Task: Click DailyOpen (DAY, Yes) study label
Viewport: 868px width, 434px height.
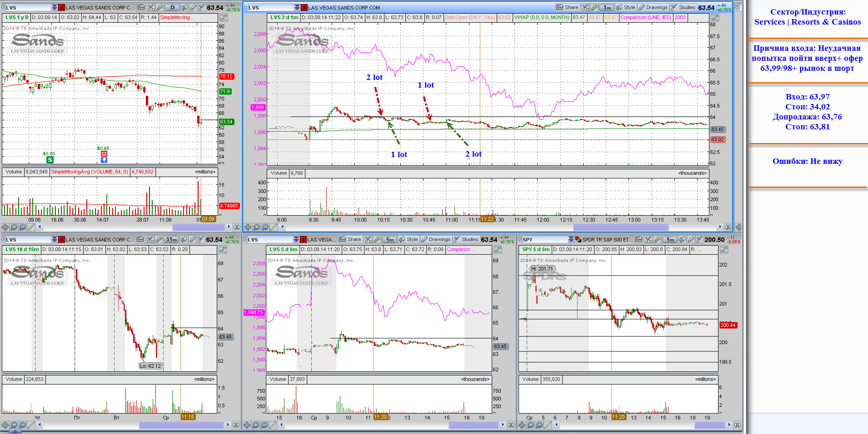Action: (x=470, y=18)
